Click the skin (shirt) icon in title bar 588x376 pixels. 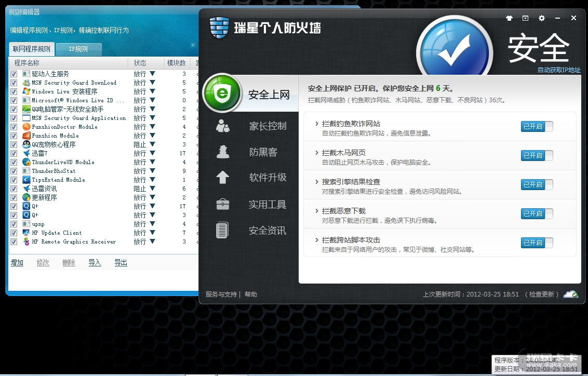pyautogui.click(x=509, y=18)
